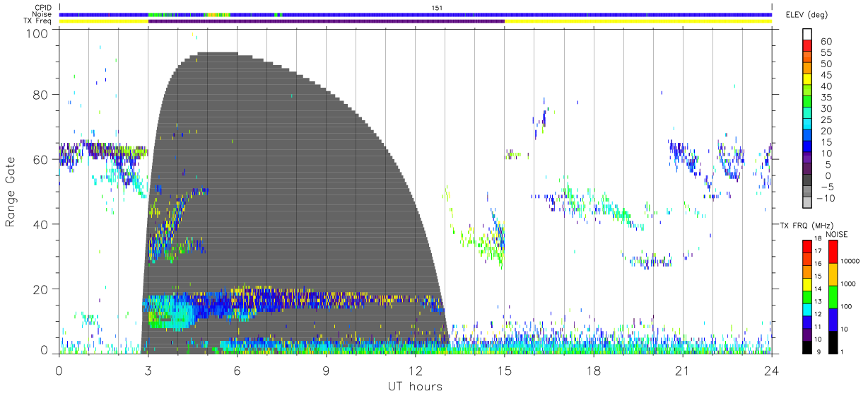
Task: Click the UT hours axis title
Action: pos(415,386)
